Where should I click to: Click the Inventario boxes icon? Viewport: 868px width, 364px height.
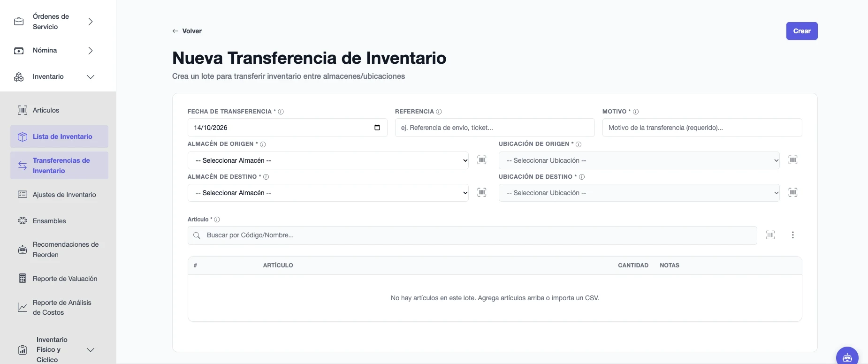[19, 77]
